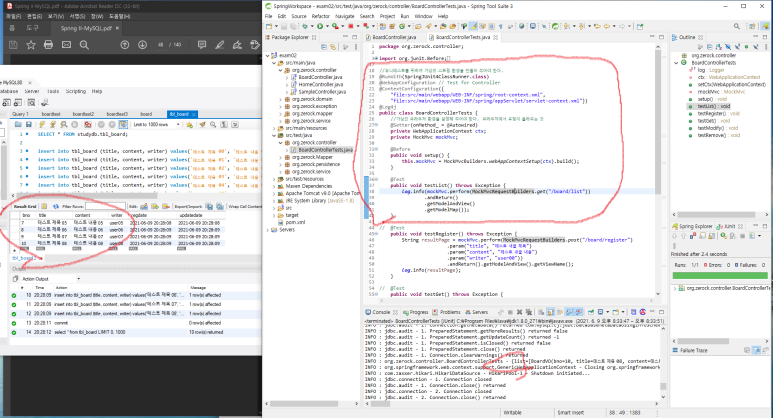Click the Spring boot dashboard green icon in toolbar
773x418 pixels.
coord(555,26)
